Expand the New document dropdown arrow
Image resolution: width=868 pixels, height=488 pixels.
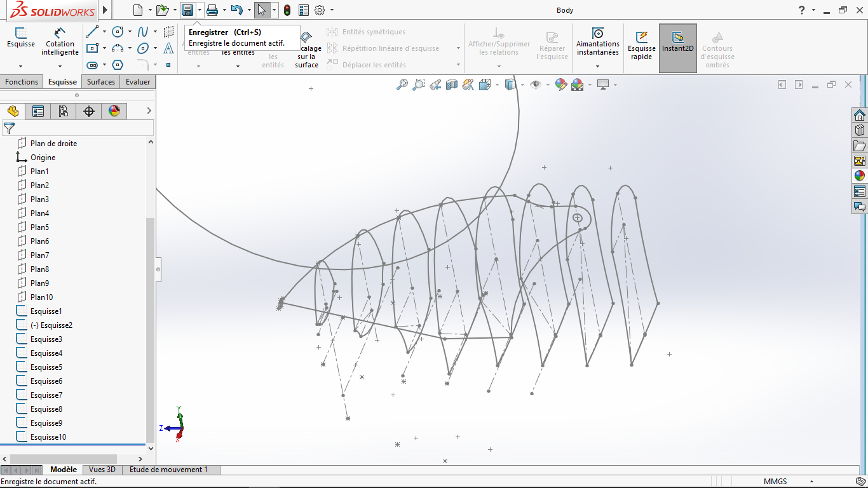150,10
